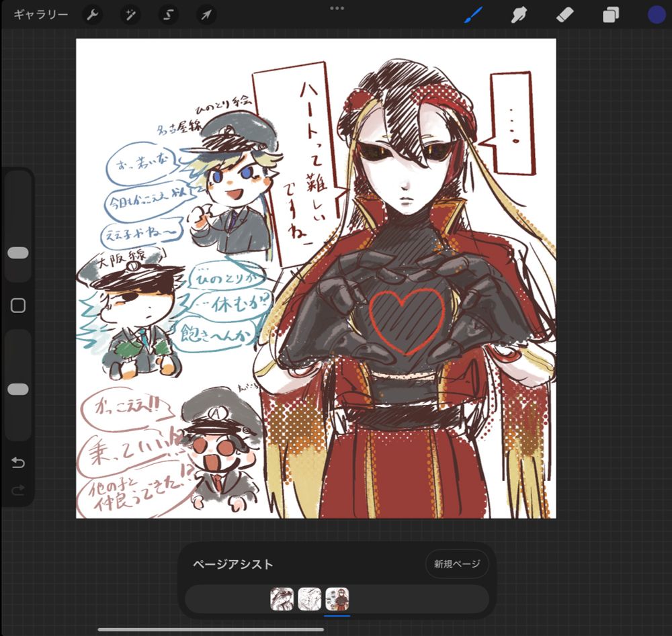Tap the square modify button in sidebar
Viewport: 672px width, 636px height.
pos(18,306)
